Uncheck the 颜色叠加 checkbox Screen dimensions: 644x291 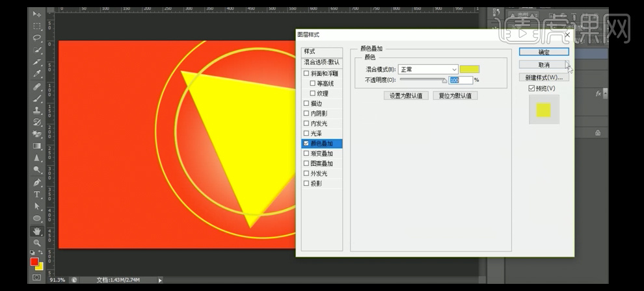click(306, 144)
